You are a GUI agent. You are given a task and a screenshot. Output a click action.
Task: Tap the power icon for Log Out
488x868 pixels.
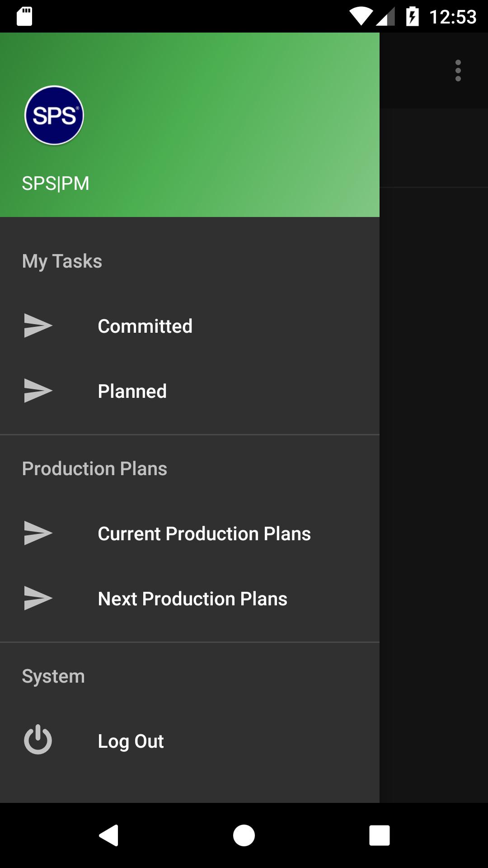point(38,740)
